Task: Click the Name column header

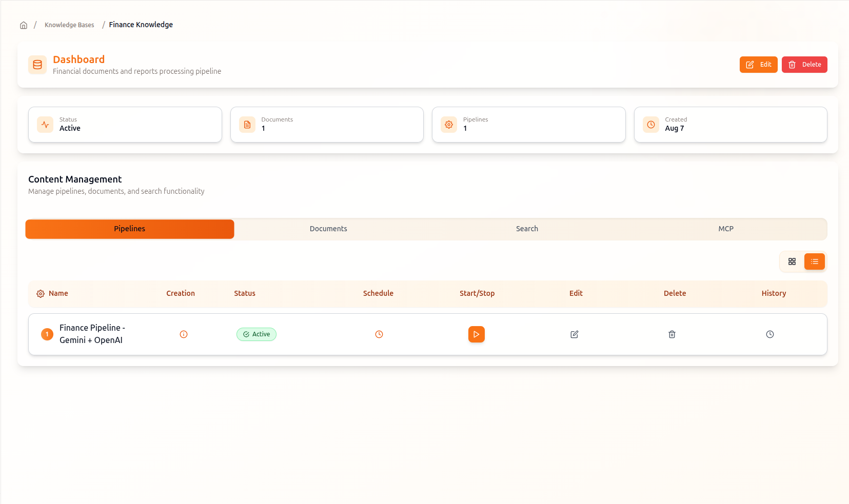Action: point(58,293)
